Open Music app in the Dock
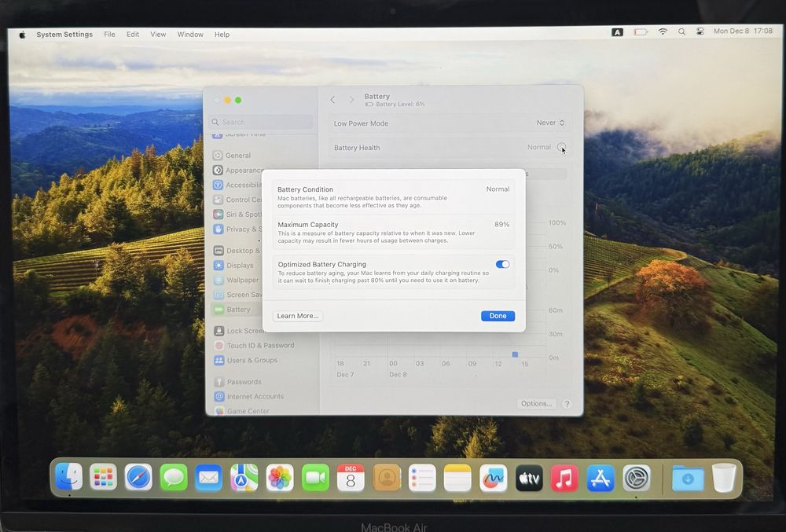 564,478
